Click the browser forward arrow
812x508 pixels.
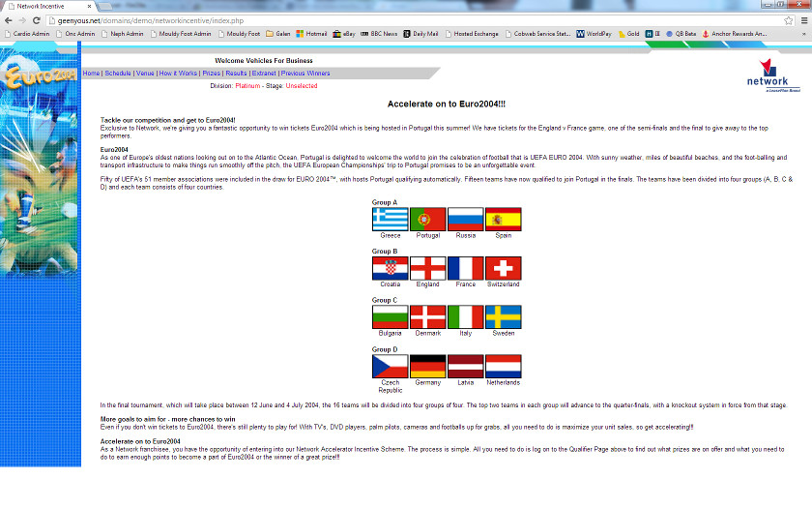[x=21, y=20]
